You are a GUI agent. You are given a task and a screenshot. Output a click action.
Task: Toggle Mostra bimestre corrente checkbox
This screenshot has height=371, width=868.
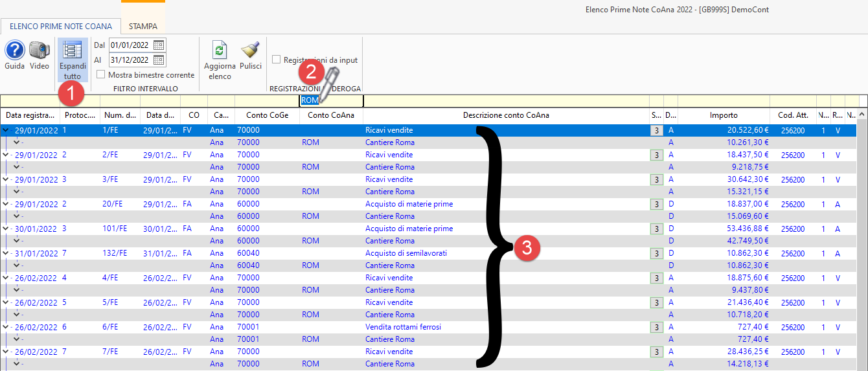102,75
